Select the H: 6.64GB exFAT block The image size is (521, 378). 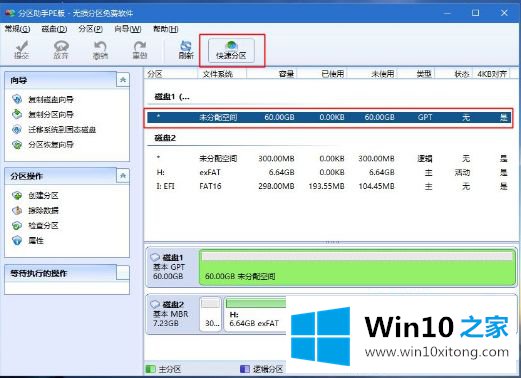255,314
